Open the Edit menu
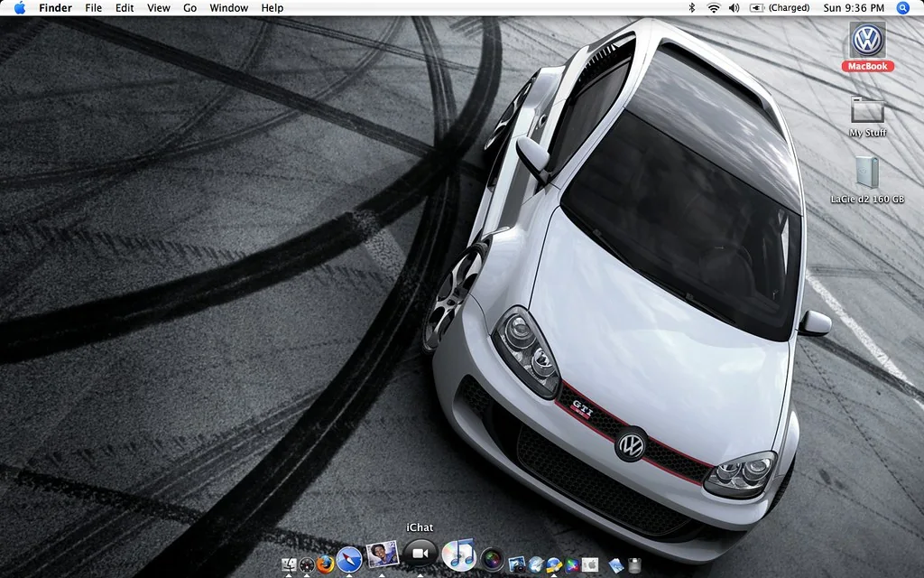Viewport: 924px width, 578px height. 125,7
